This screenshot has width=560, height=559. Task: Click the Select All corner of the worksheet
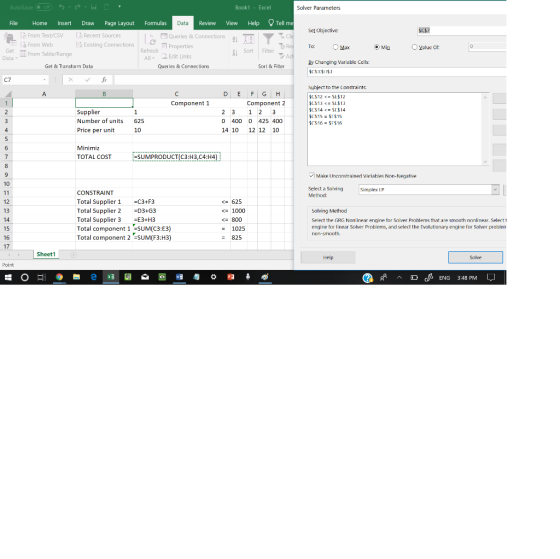(8, 94)
